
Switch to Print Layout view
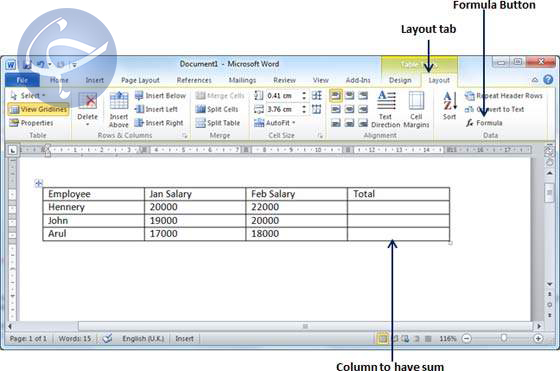point(382,338)
